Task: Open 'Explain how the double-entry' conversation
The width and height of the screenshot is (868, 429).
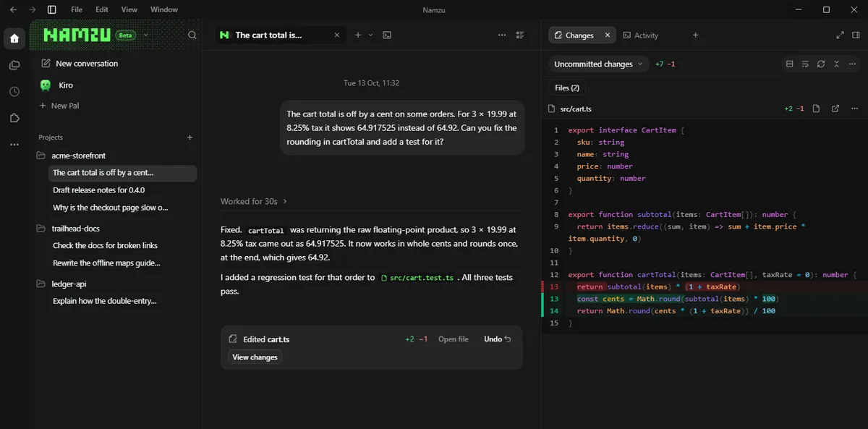Action: [105, 301]
